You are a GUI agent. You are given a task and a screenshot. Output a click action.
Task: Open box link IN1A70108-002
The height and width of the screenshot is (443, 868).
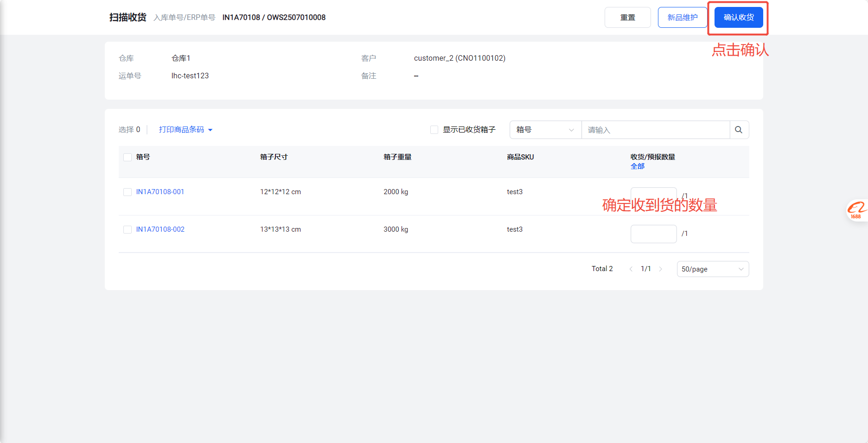coord(160,229)
